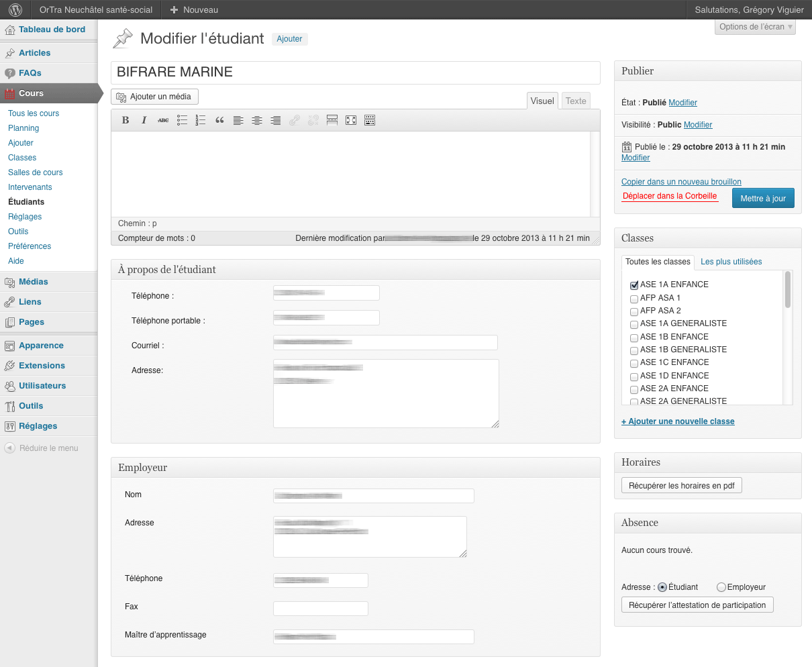
Task: Align text right in editor
Action: coord(276,120)
